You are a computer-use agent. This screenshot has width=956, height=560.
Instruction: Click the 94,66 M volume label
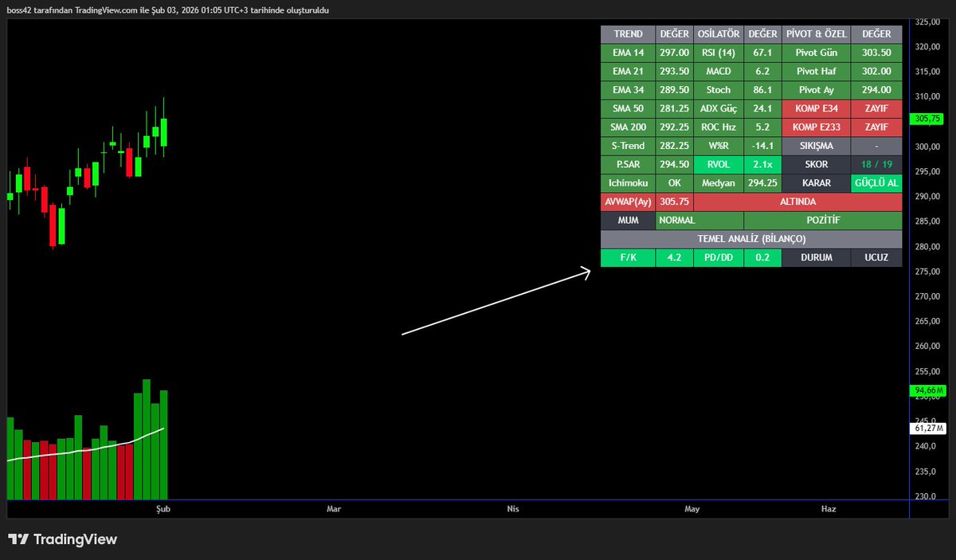pyautogui.click(x=927, y=390)
